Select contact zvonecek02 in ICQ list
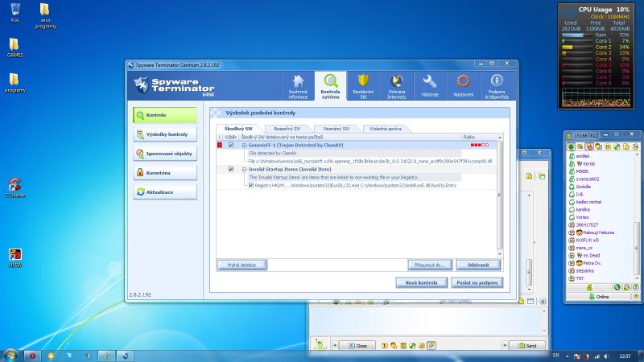This screenshot has height=362, width=644. point(588,179)
